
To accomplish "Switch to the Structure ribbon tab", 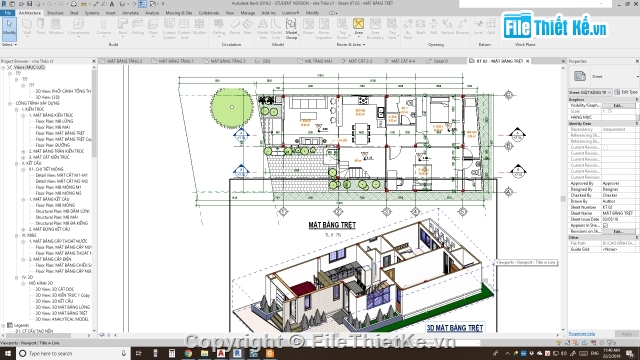I will 55,13.
